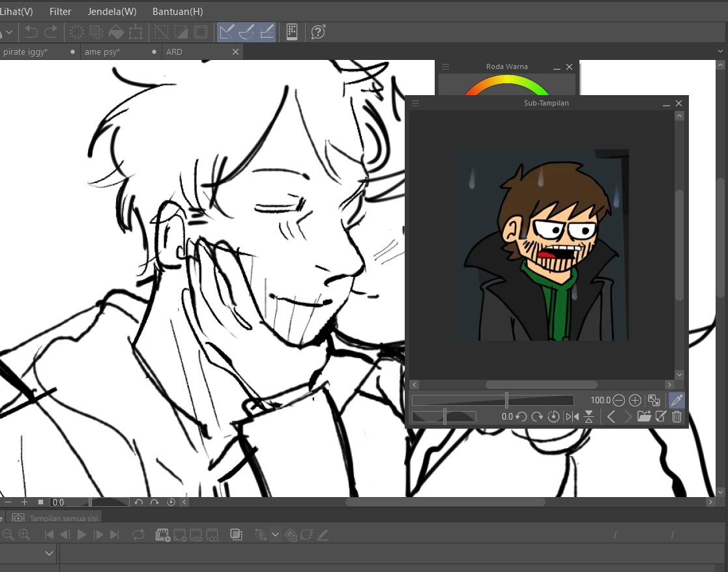Screen dimensions: 728x572
Task: Flip the Sub-Tampilan image horizontally
Action: click(572, 416)
